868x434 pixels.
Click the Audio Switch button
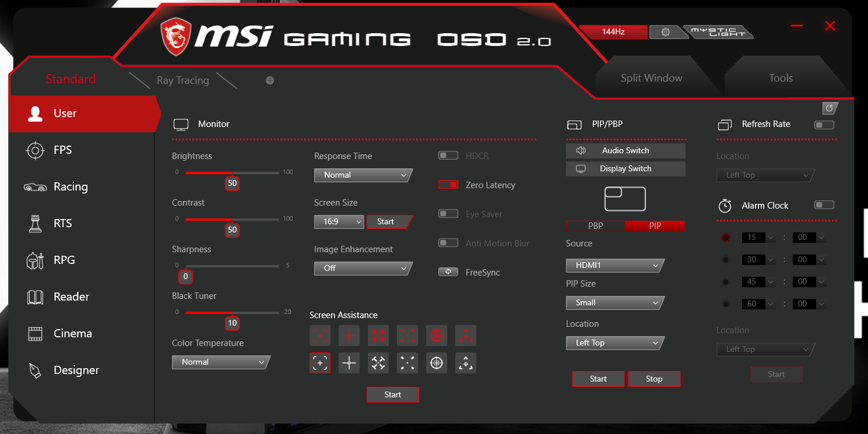pyautogui.click(x=625, y=150)
